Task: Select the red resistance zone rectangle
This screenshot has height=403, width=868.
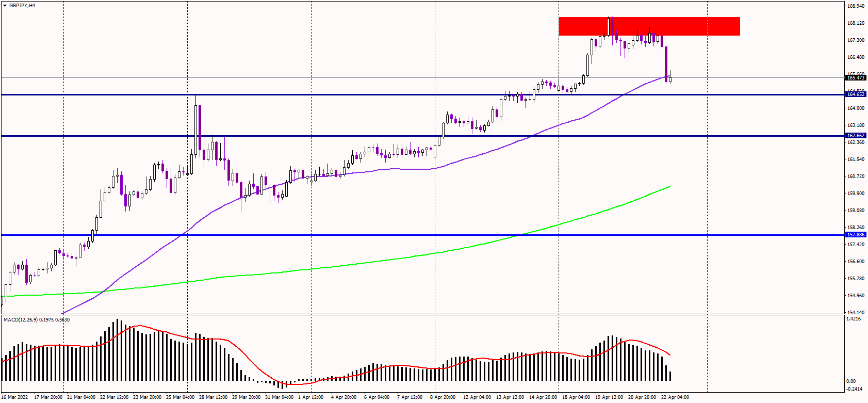Action: coord(649,26)
